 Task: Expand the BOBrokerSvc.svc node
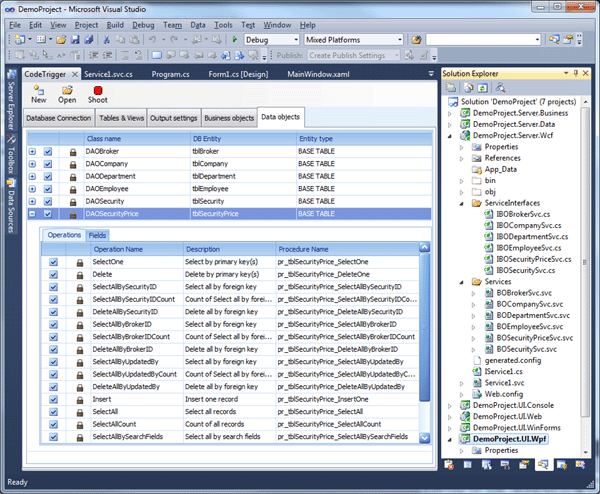coord(473,293)
